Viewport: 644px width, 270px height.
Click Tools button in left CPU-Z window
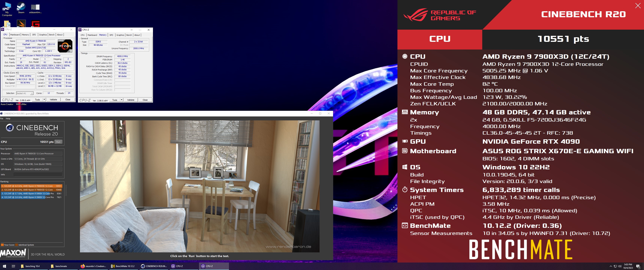click(37, 99)
